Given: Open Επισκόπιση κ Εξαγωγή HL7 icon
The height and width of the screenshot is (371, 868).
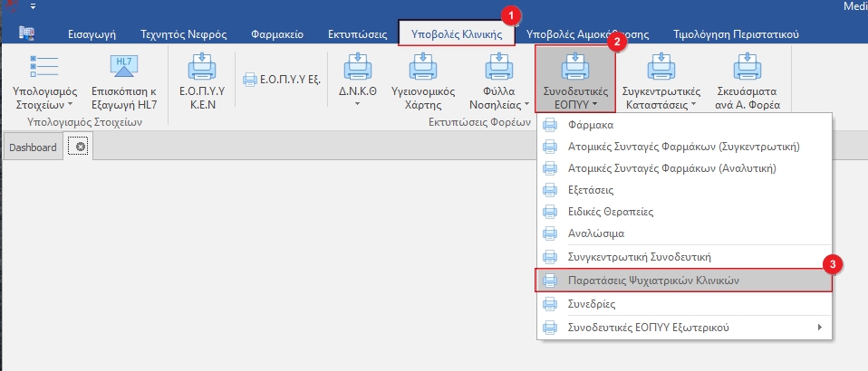Looking at the screenshot, I should pos(122,71).
